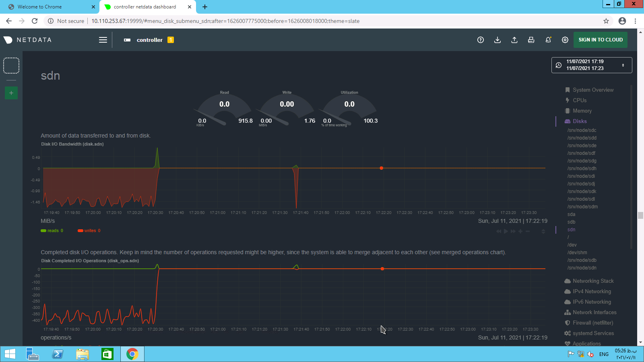Toggle the writes legend series
Image resolution: width=644 pixels, height=362 pixels.
point(89,230)
